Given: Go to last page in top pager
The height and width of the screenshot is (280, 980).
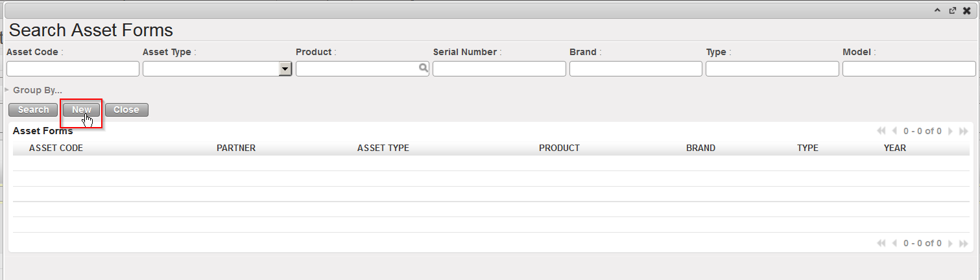Looking at the screenshot, I should click(x=964, y=131).
